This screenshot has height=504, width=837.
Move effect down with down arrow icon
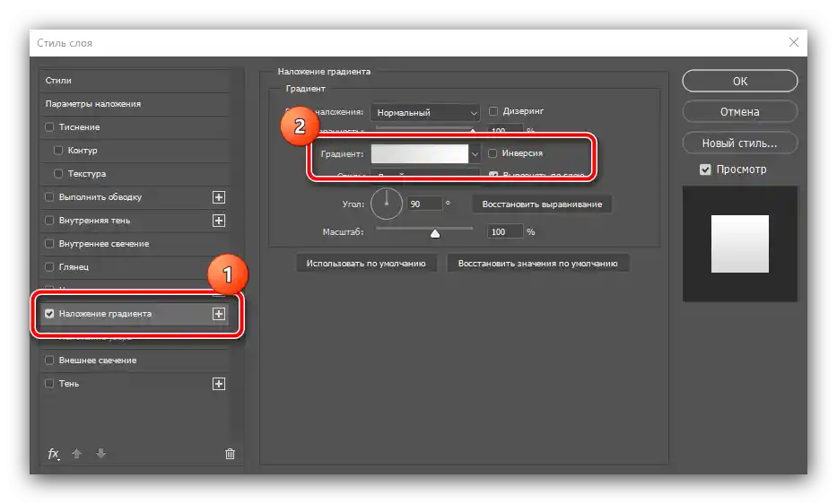tap(100, 454)
